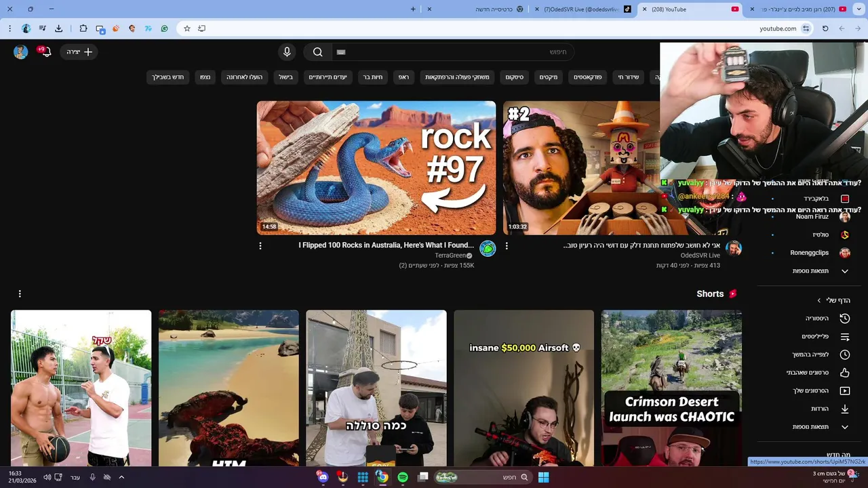Open Discord from the taskbar
The image size is (868, 488).
pyautogui.click(x=323, y=477)
